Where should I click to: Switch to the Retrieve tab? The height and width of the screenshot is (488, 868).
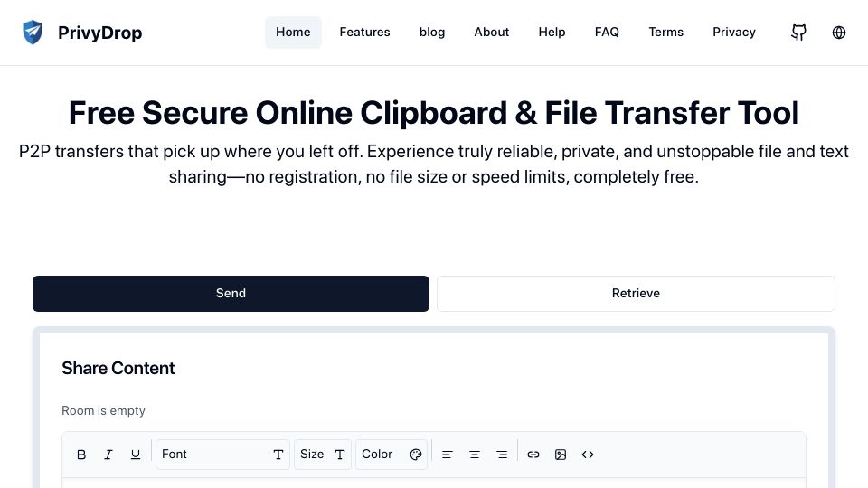click(x=636, y=293)
